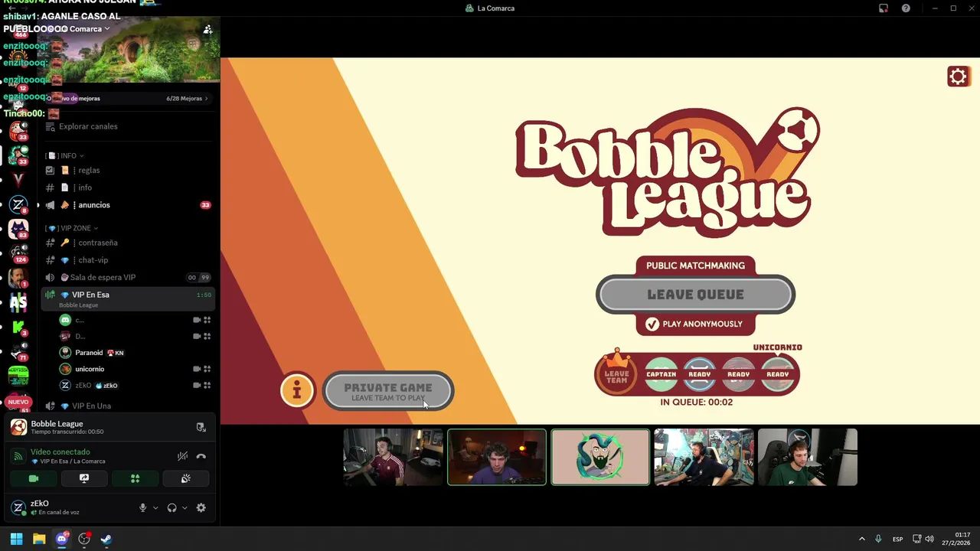Screen dimensions: 980x551
Task: Open the reglas channel
Action: 127,170
